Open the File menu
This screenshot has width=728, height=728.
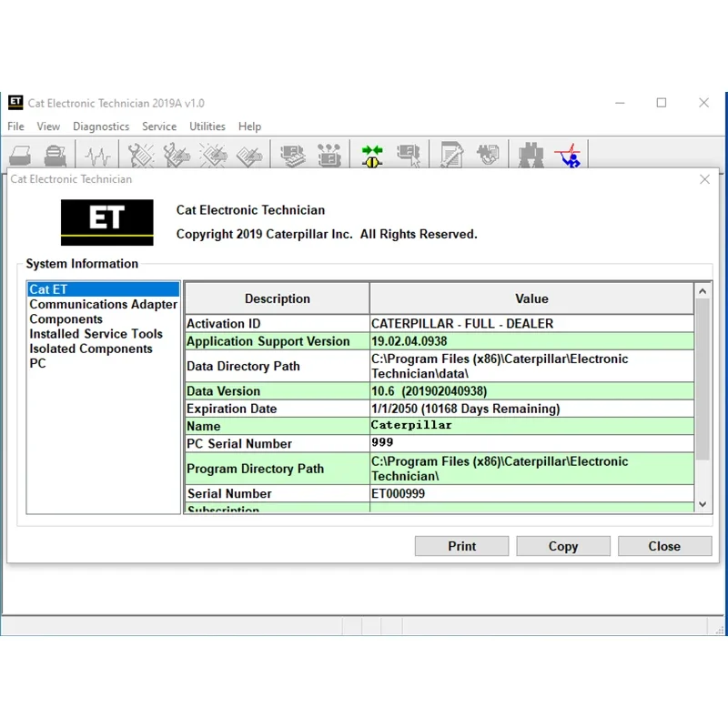15,126
